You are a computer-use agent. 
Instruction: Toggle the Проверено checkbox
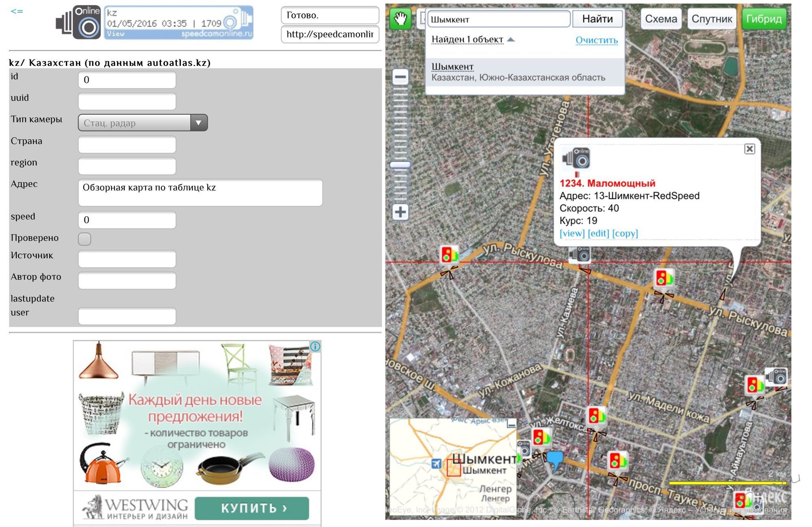(85, 239)
